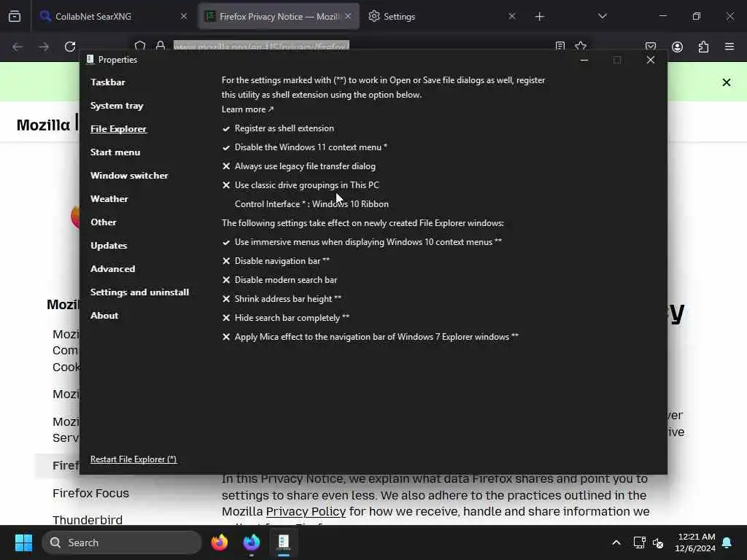Show hidden system tray icons
The width and height of the screenshot is (747, 560).
tap(616, 542)
